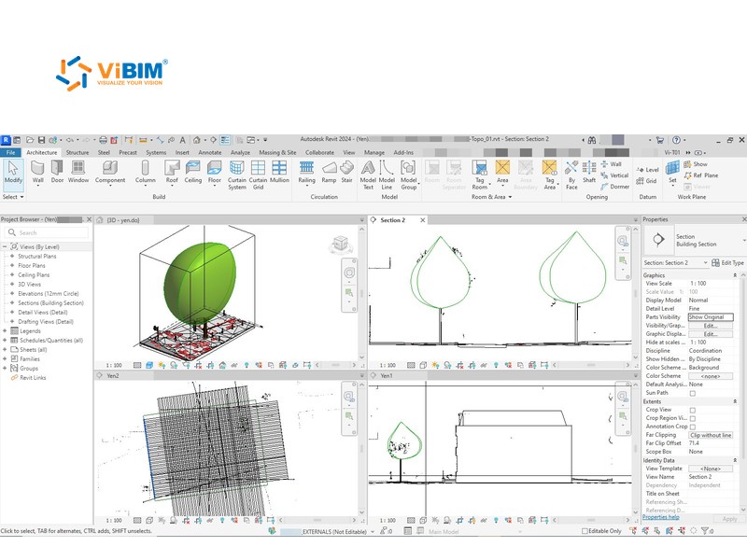Viewport: 747px width, 560px height.
Task: Select the Window tool
Action: 78,172
